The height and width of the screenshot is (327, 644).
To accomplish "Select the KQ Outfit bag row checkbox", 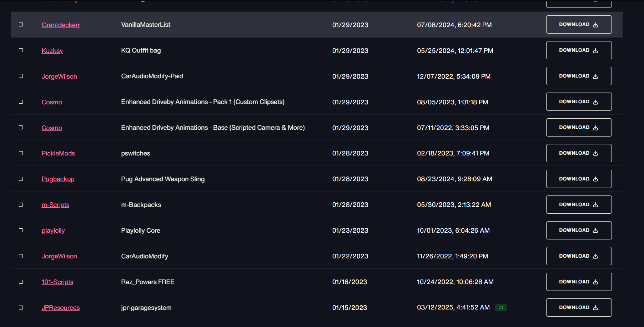I will tap(21, 50).
